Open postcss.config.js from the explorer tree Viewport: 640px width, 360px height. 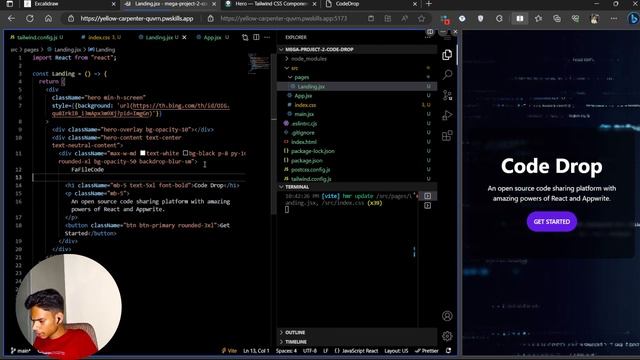(357, 169)
